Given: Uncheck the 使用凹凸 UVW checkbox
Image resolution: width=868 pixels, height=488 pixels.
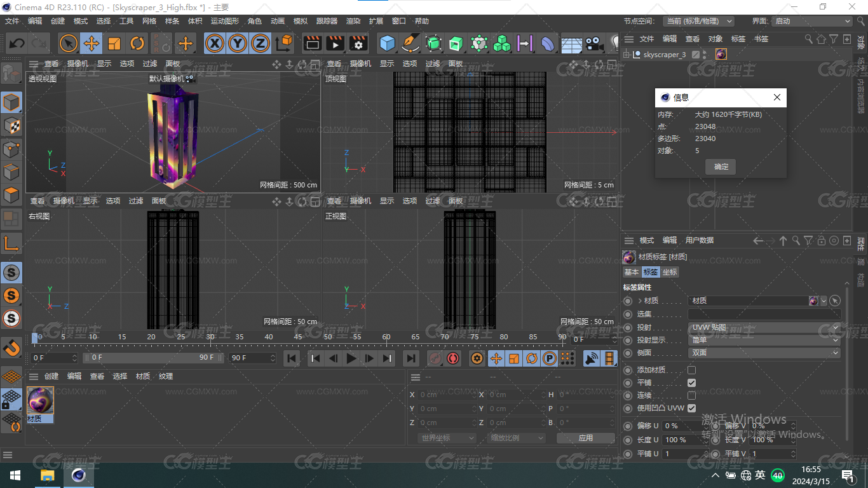Looking at the screenshot, I should 691,408.
